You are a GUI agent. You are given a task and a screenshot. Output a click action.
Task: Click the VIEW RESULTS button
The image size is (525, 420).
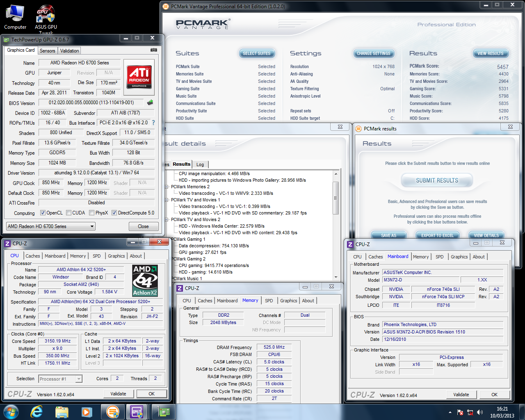tap(491, 53)
